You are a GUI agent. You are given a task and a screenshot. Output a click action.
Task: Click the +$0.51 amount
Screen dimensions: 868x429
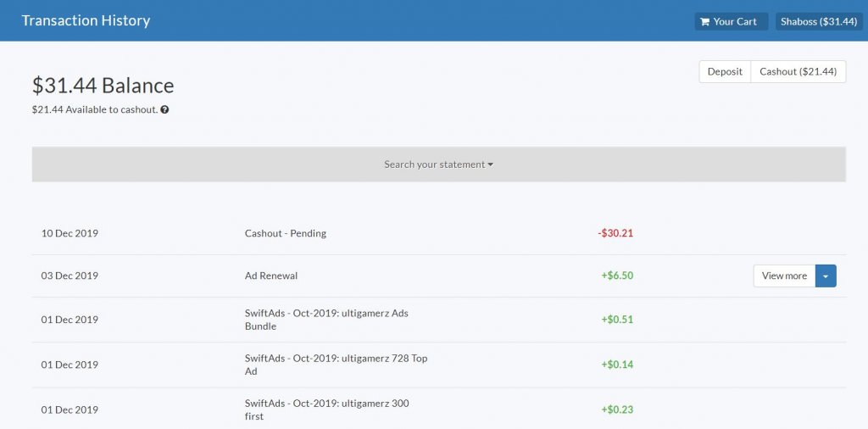pyautogui.click(x=617, y=320)
